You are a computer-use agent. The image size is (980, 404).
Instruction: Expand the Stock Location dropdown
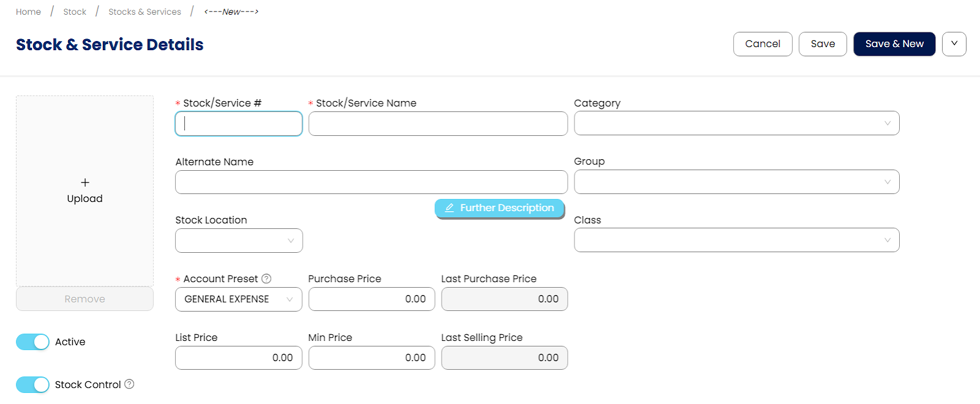pyautogui.click(x=239, y=241)
